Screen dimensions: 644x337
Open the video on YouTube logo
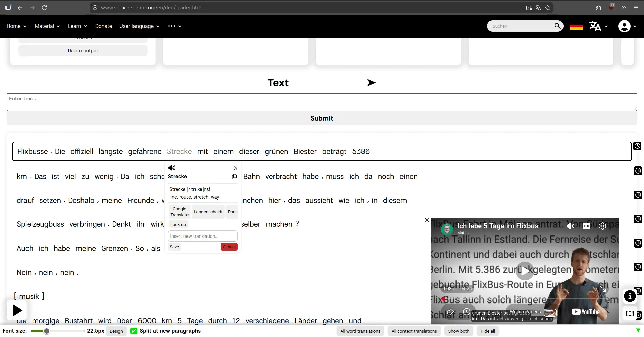pos(586,312)
